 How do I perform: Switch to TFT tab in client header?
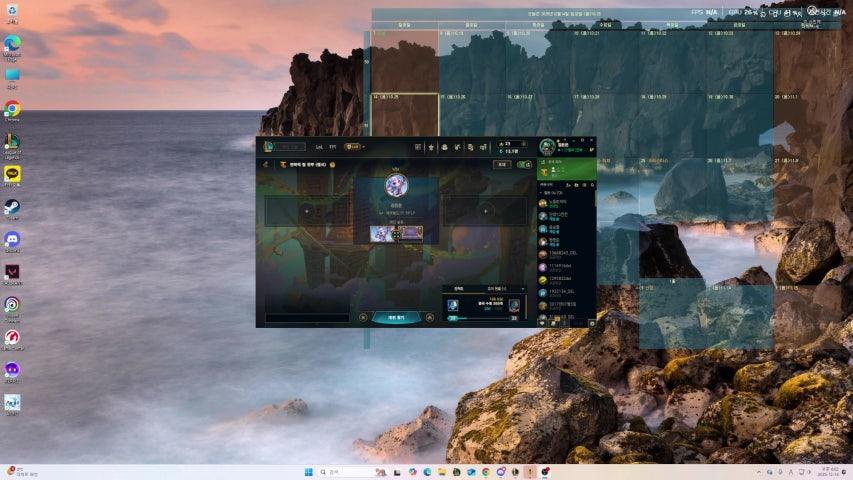pos(332,147)
